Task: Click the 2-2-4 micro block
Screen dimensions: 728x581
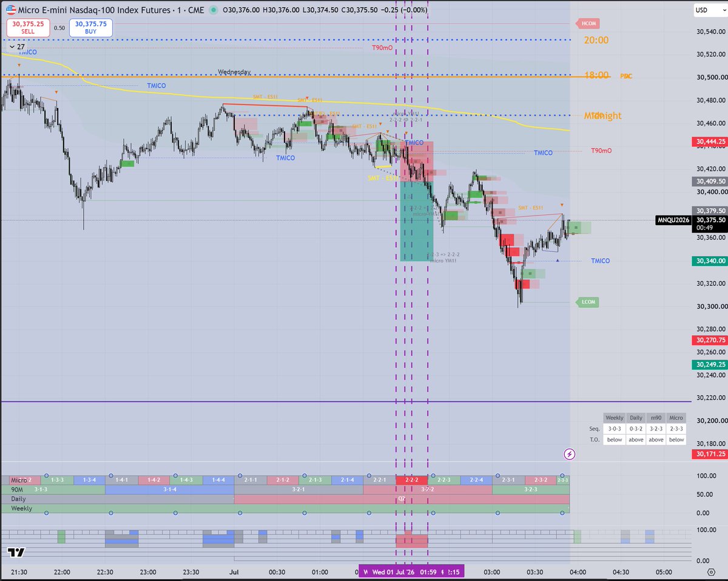Action: pyautogui.click(x=476, y=480)
